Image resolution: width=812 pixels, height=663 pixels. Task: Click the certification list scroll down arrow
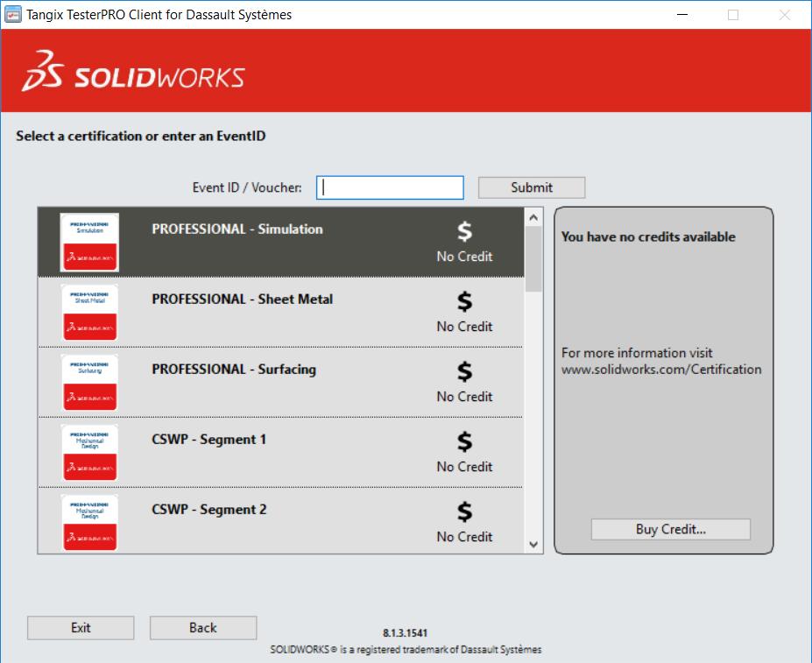[x=533, y=545]
